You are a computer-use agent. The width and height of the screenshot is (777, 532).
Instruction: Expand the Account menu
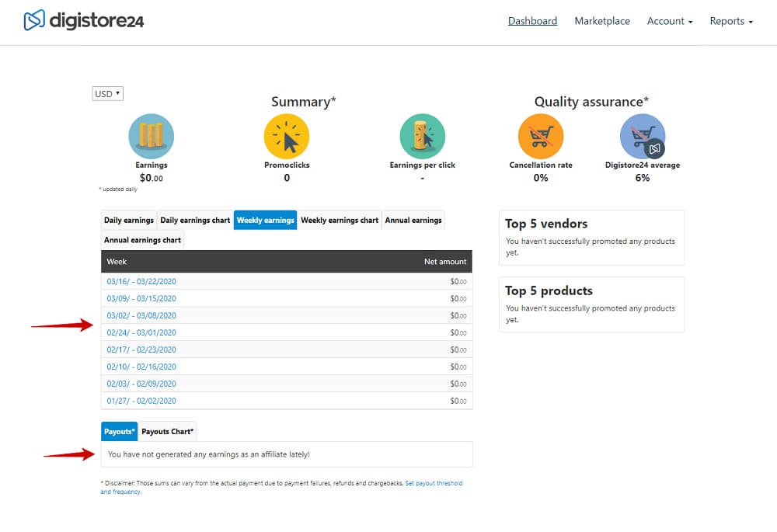[x=670, y=21]
